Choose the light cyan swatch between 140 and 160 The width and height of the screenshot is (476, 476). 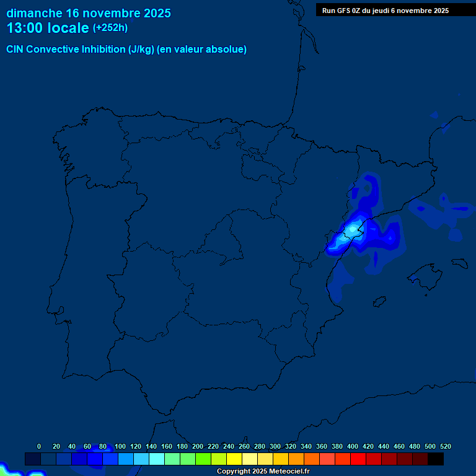[x=157, y=459]
